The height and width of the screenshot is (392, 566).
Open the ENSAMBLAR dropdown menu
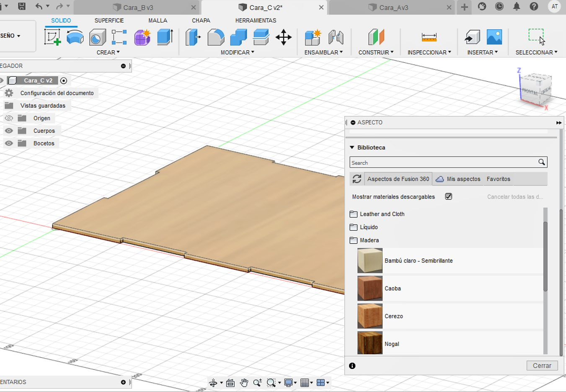click(x=323, y=52)
